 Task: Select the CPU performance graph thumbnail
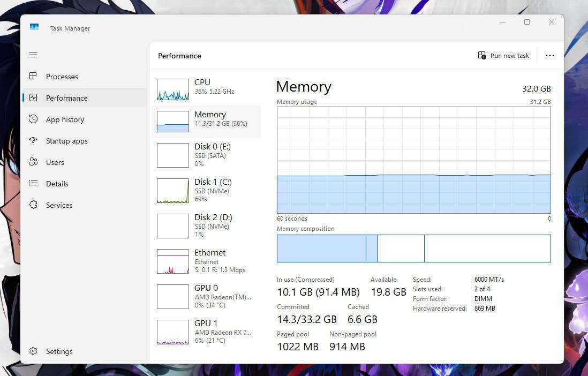point(172,89)
